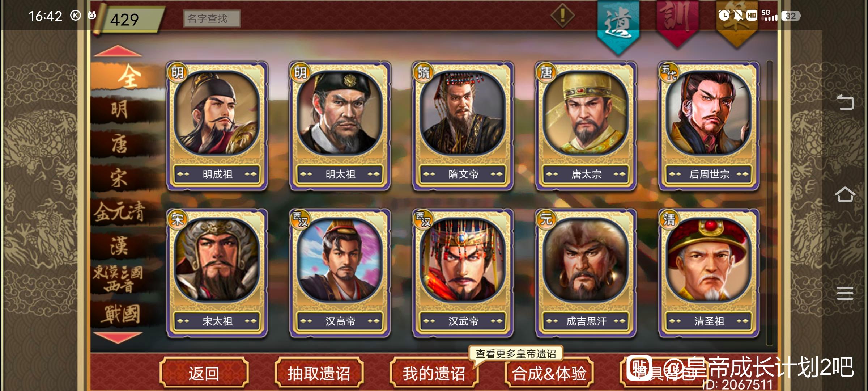Tap the Android back navigation icon
868x391 pixels.
pos(845,102)
